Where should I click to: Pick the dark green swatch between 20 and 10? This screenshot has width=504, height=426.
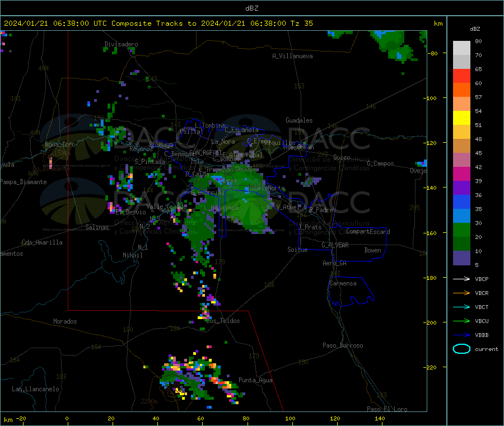tap(461, 244)
